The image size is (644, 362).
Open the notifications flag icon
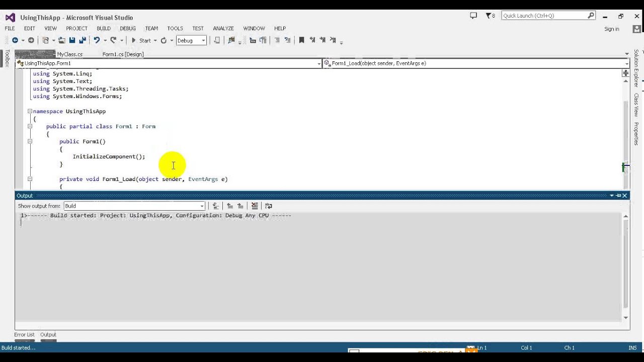[490, 16]
